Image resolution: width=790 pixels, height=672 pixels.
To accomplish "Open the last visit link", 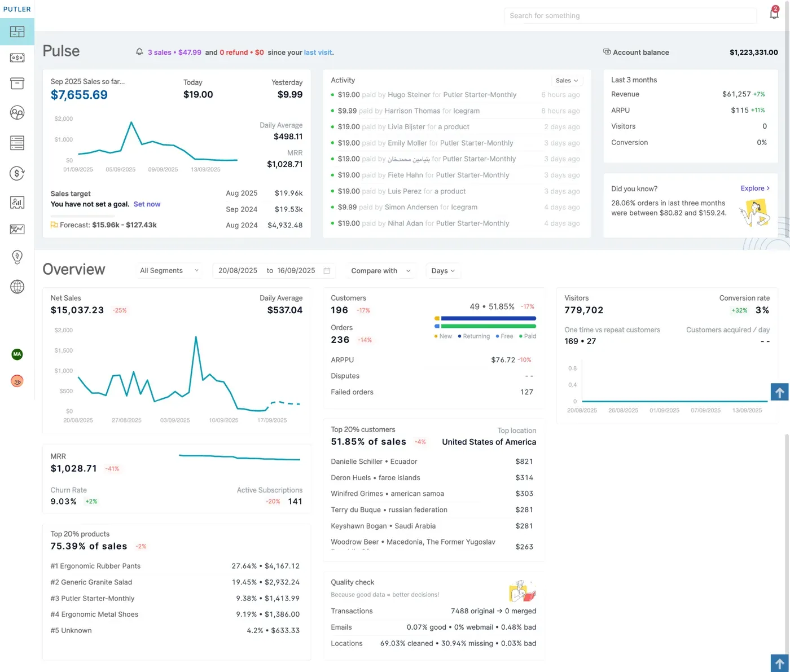I will (x=318, y=52).
